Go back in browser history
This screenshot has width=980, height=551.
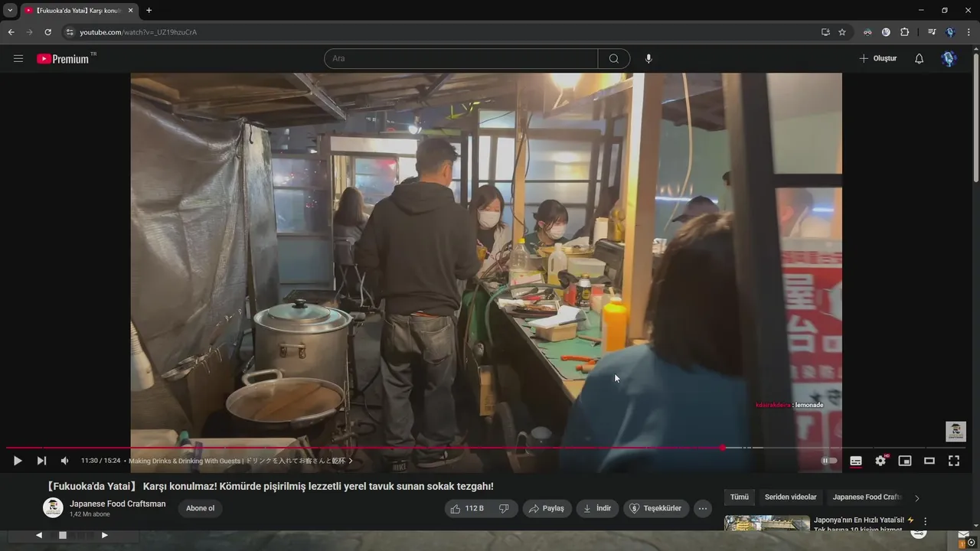coord(11,32)
